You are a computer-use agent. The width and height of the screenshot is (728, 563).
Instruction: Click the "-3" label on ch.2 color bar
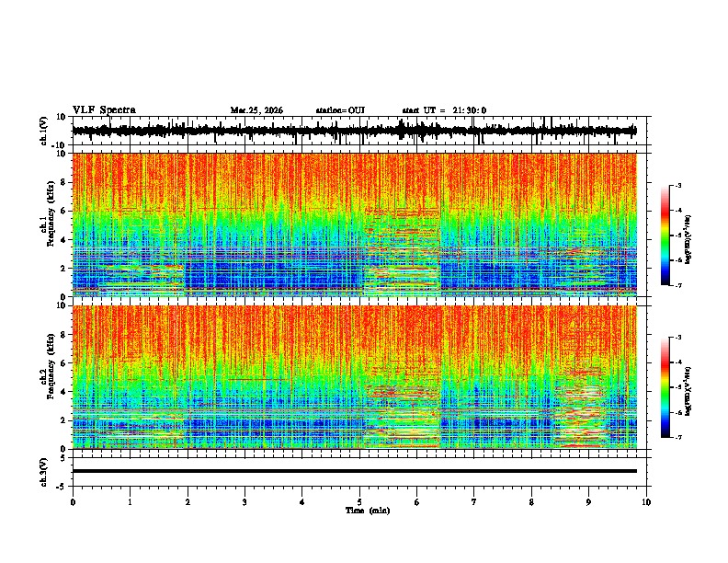pos(677,338)
